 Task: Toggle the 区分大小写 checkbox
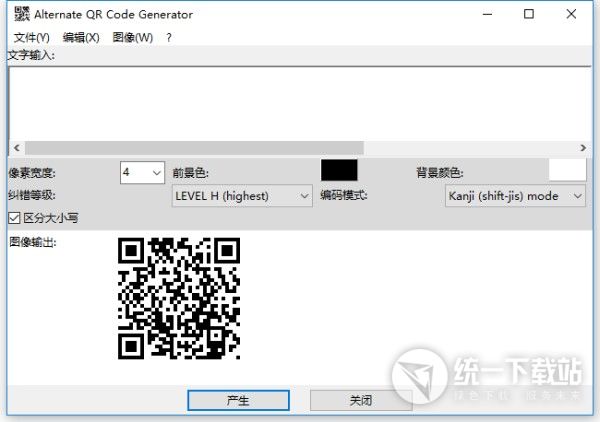coord(14,217)
